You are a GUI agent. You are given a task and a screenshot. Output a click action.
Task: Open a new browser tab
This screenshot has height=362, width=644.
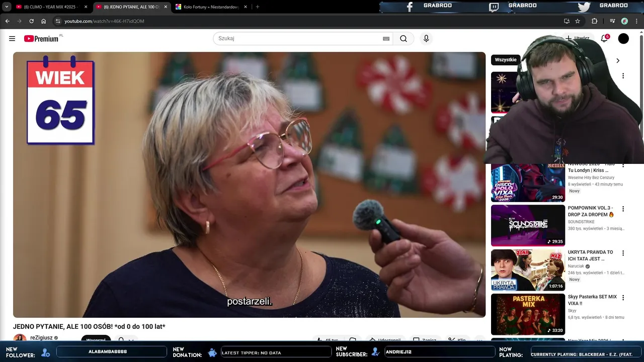click(258, 7)
